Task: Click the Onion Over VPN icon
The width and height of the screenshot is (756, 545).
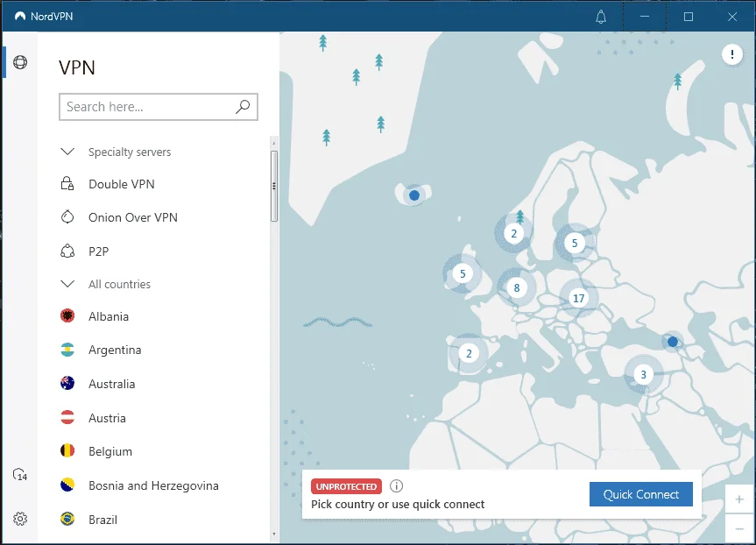Action: point(67,217)
